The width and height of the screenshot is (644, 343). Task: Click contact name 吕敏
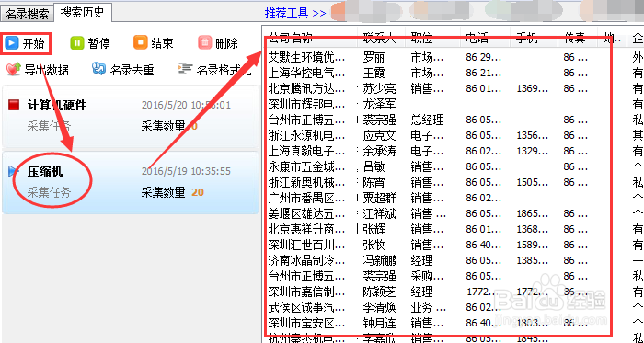pos(374,166)
